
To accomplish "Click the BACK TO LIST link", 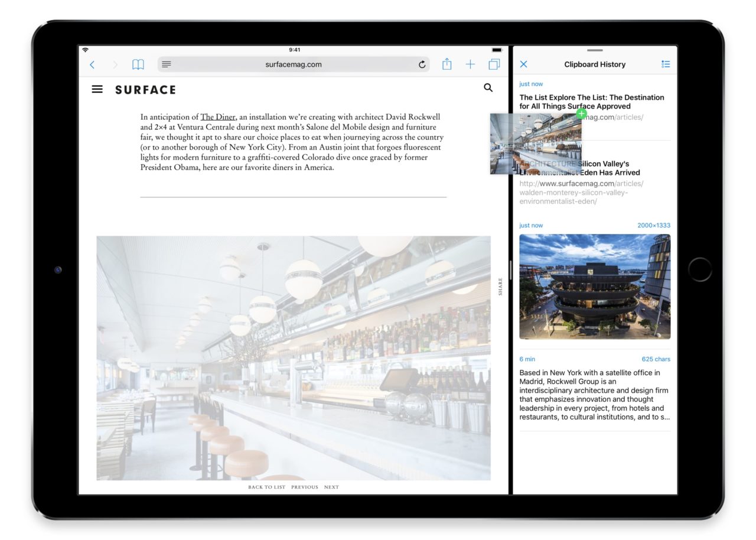I will point(266,487).
